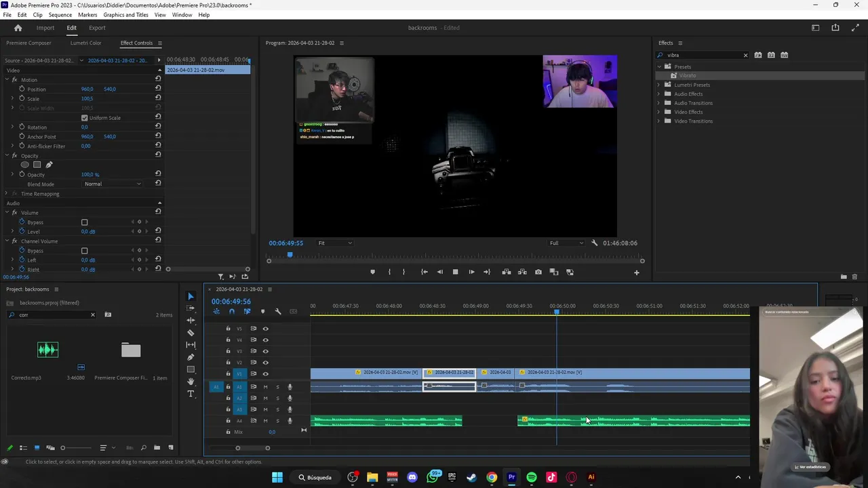
Task: Reset the Position parameter
Action: pos(158,88)
